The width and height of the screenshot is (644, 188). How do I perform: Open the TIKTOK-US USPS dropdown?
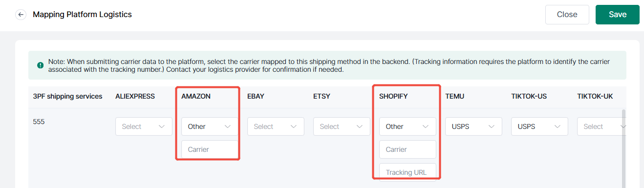539,126
